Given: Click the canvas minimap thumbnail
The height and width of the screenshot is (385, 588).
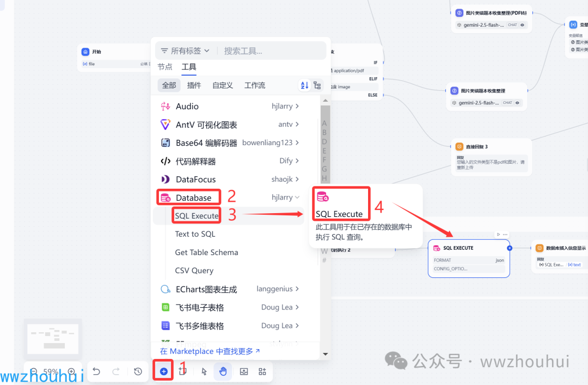Looking at the screenshot, I should [x=53, y=339].
